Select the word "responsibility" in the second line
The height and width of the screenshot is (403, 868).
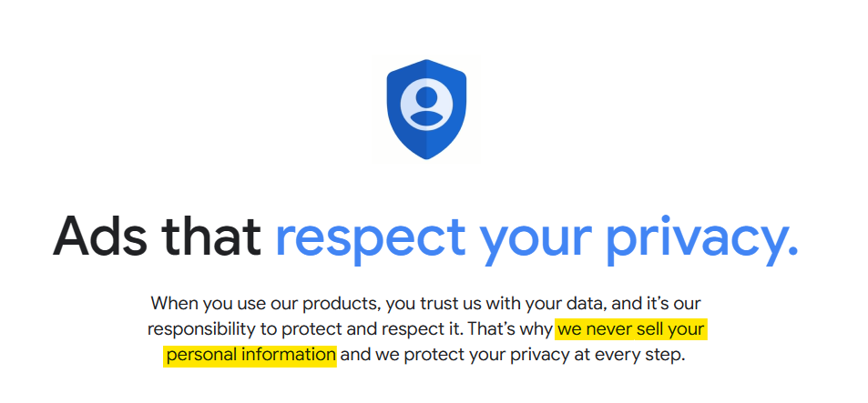click(201, 330)
